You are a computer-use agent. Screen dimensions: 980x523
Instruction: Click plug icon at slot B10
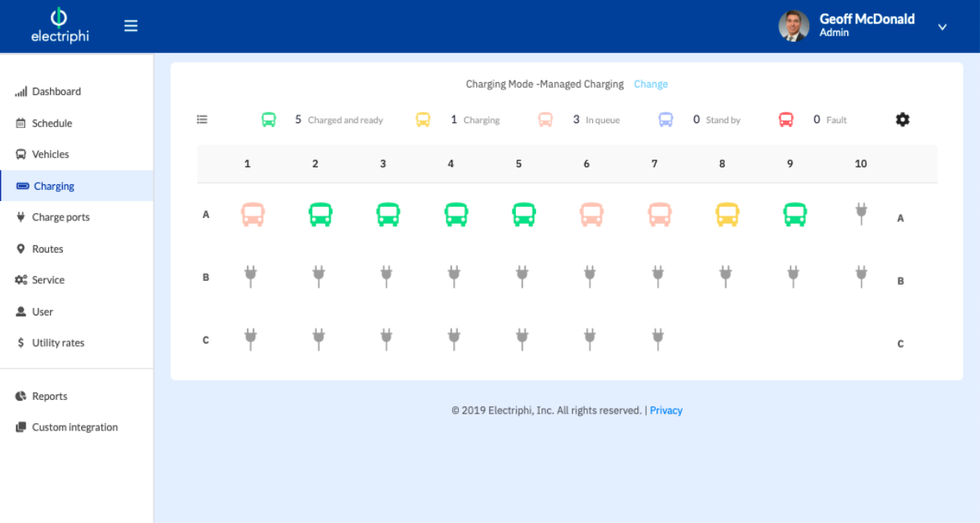(862, 277)
